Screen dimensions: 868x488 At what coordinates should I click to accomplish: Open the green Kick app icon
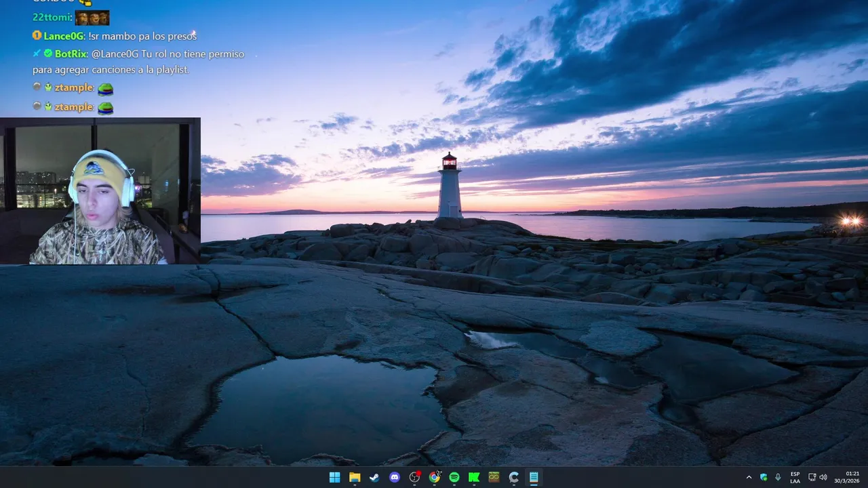[x=474, y=477]
